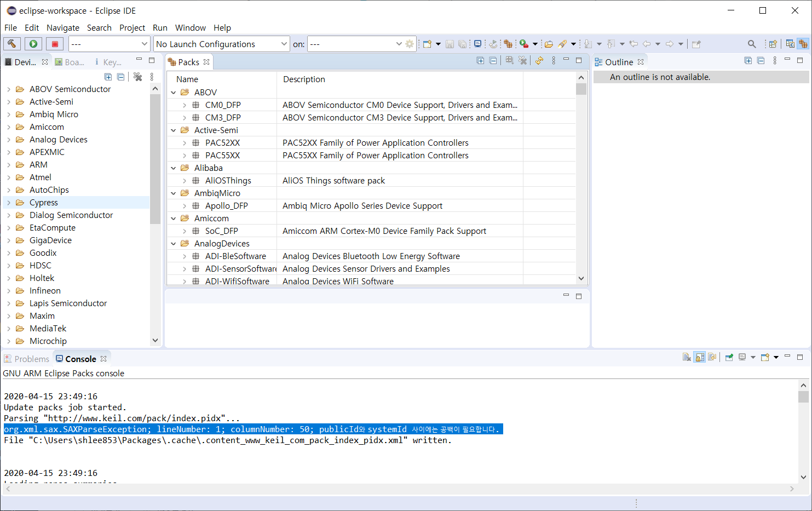Click the Open Perspective icon
Screen dimensions: 812x511
(773, 44)
